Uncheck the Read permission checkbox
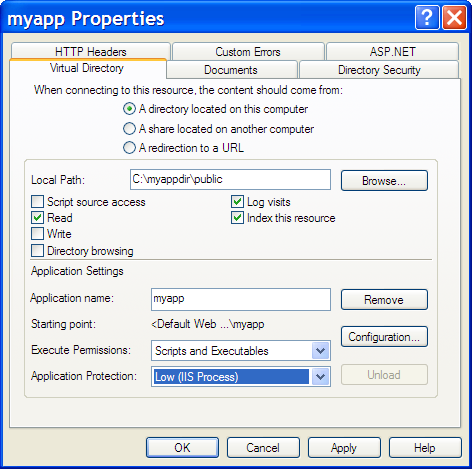This screenshot has height=469, width=472. pyautogui.click(x=37, y=218)
